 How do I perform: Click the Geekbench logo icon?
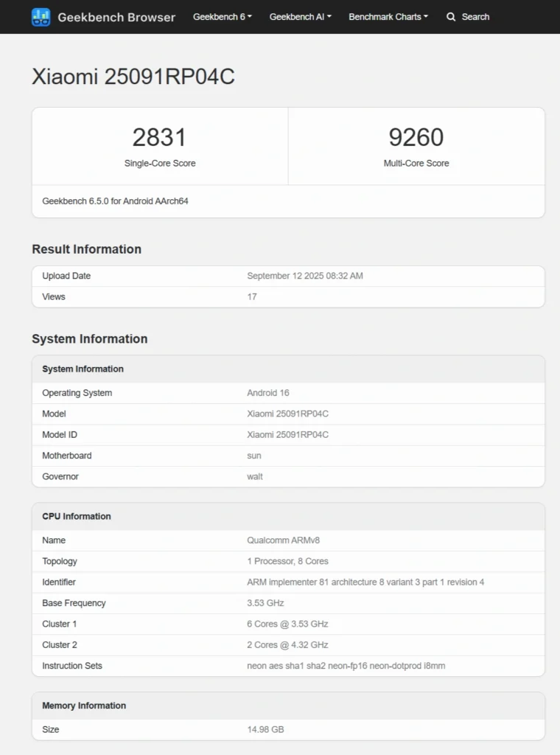point(41,17)
